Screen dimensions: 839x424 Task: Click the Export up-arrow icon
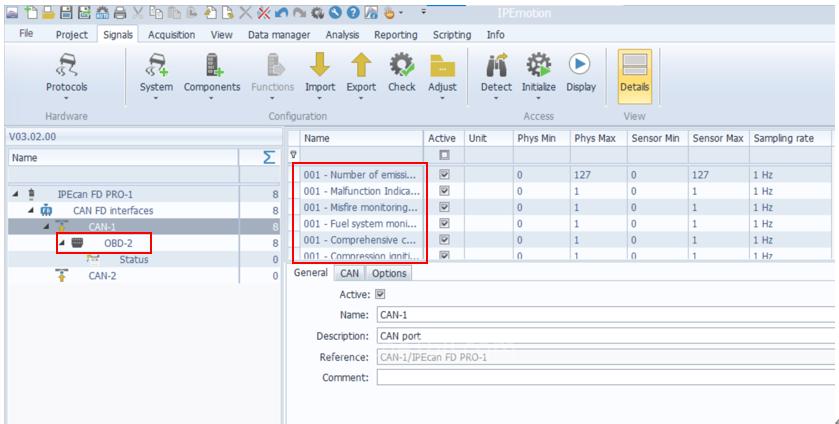(x=361, y=66)
